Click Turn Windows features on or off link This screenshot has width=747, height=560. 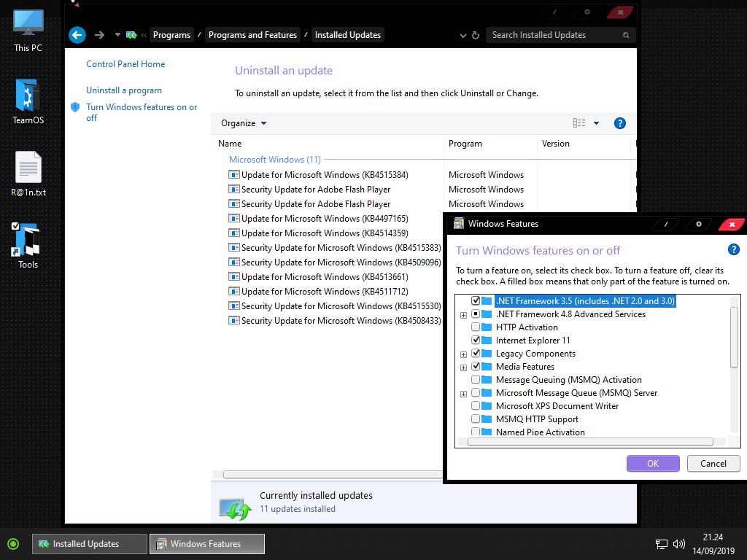pos(142,112)
